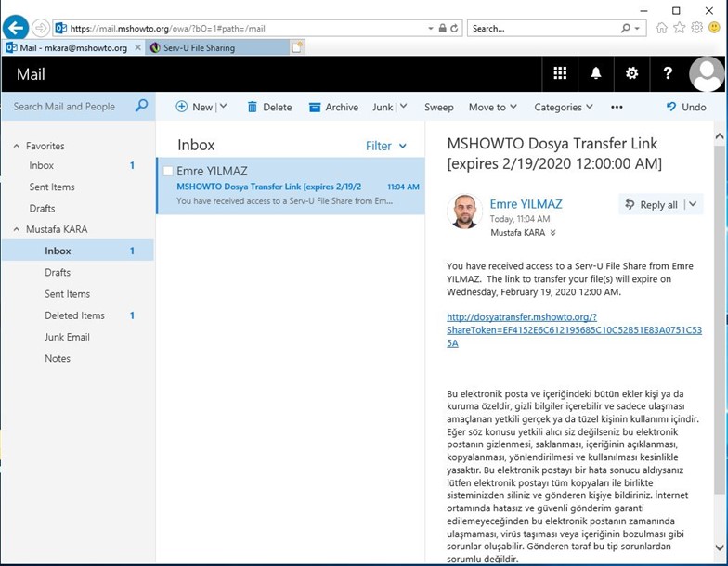The width and height of the screenshot is (728, 566).
Task: Click the browser Search... field
Action: 544,28
